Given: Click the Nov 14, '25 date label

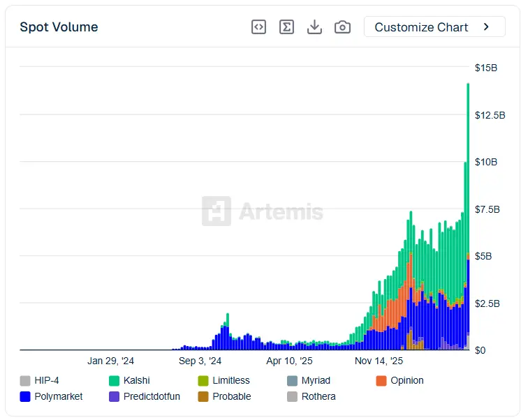Looking at the screenshot, I should 379,361.
